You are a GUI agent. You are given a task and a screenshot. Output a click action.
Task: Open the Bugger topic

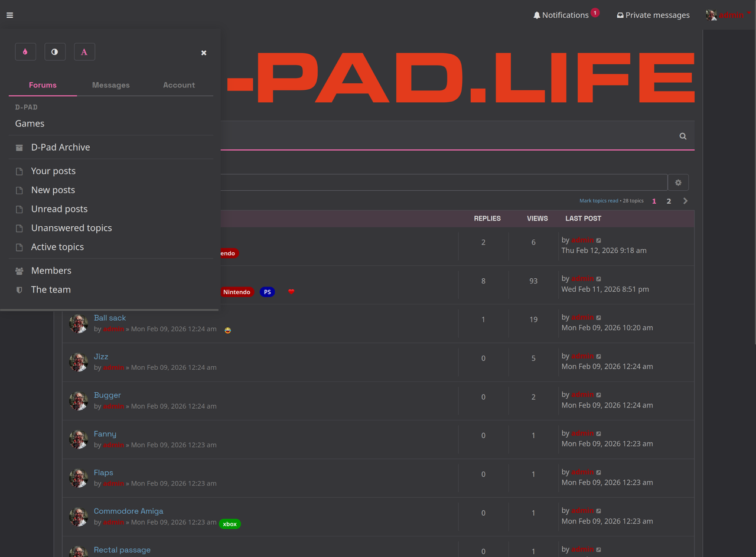pos(107,395)
